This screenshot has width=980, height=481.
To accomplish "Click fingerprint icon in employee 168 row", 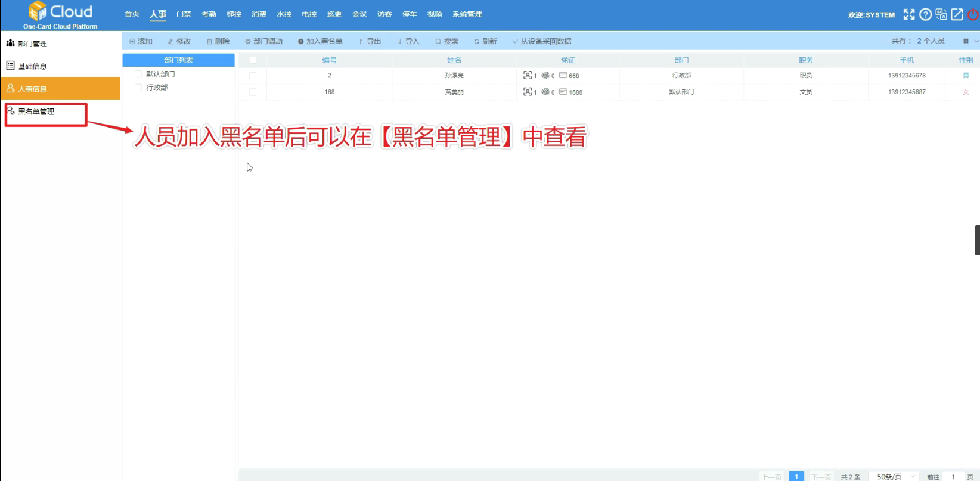I will pyautogui.click(x=545, y=92).
